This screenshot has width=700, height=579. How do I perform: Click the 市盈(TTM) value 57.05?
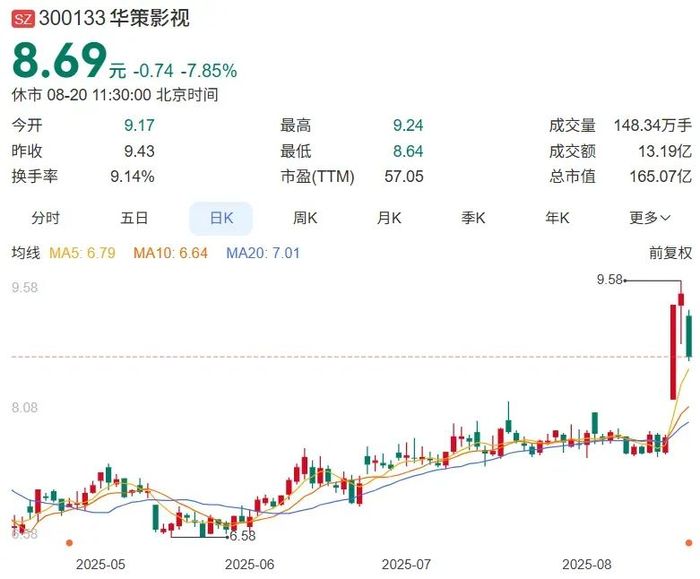pos(404,176)
